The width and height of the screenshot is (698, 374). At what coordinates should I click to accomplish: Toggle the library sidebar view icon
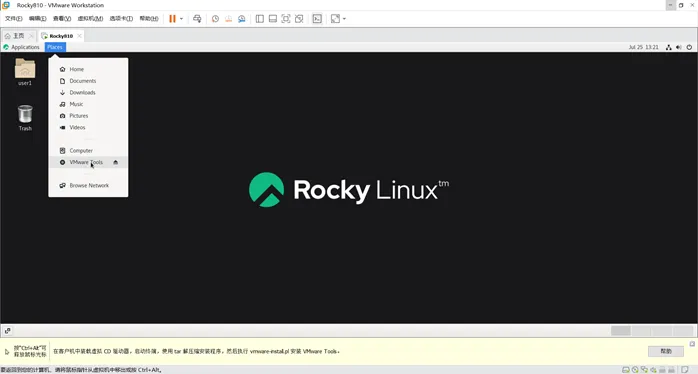coord(260,19)
